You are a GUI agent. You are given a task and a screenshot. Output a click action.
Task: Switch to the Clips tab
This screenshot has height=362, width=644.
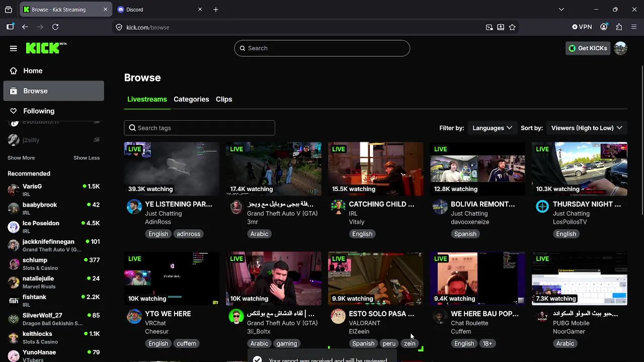click(224, 99)
